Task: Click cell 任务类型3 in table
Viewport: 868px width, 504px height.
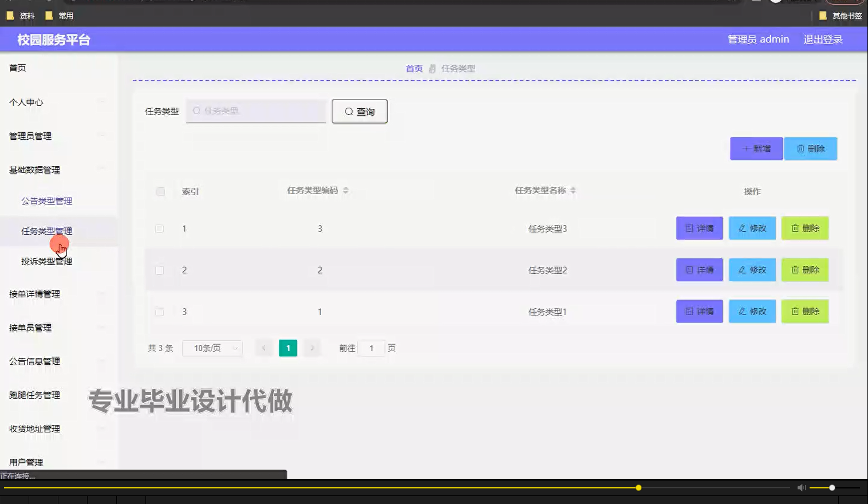Action: [547, 229]
